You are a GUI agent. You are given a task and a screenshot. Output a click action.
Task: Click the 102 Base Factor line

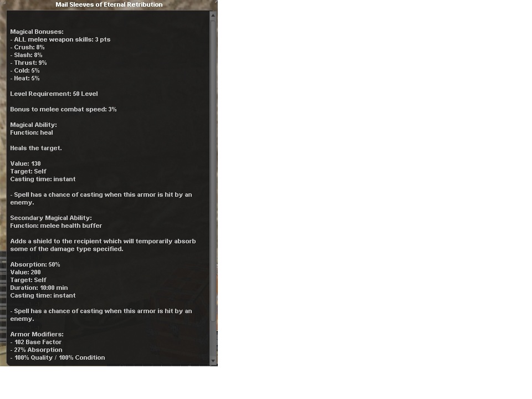click(36, 342)
